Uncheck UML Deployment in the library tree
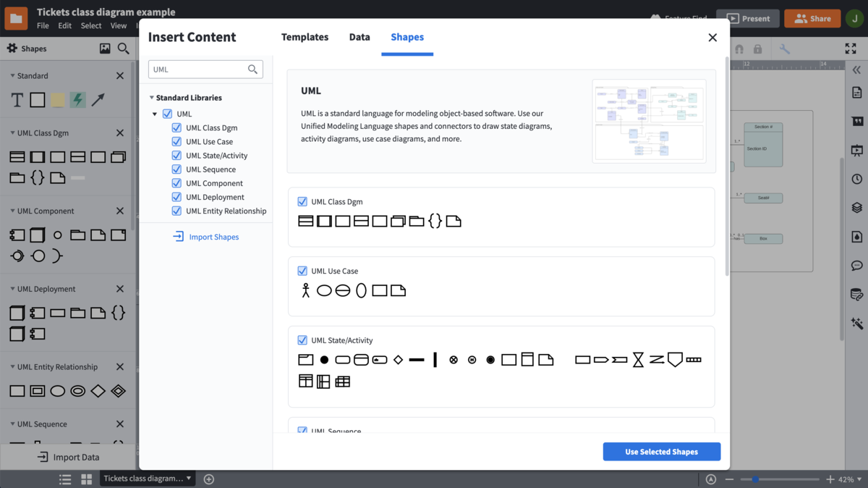 (x=176, y=196)
